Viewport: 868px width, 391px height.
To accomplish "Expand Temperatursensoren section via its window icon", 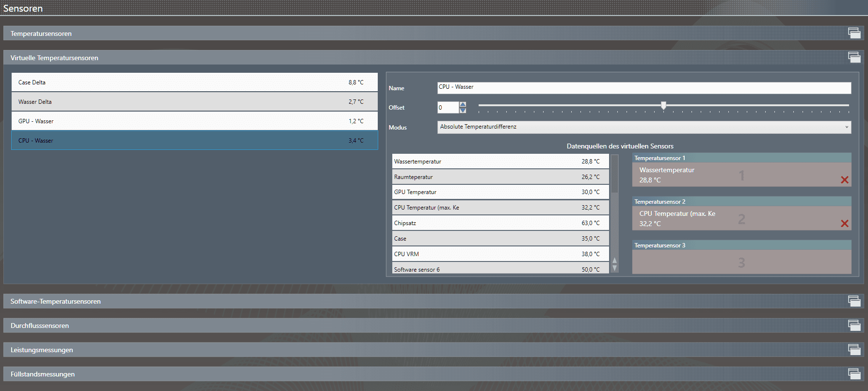I will click(x=854, y=33).
